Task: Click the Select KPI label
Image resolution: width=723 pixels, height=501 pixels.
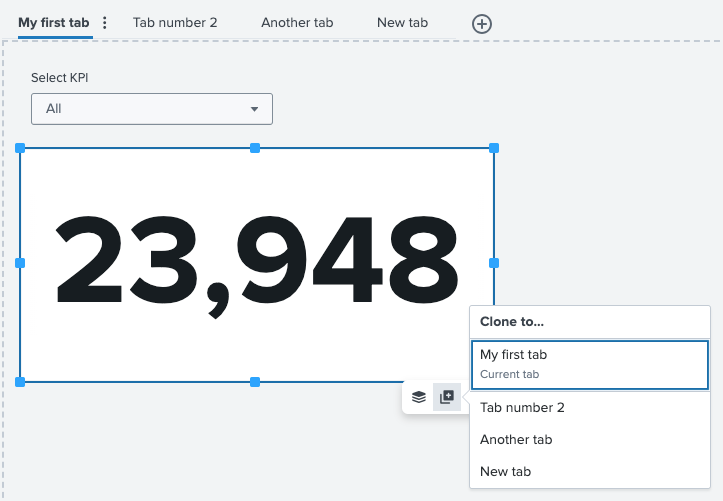Action: tap(59, 77)
